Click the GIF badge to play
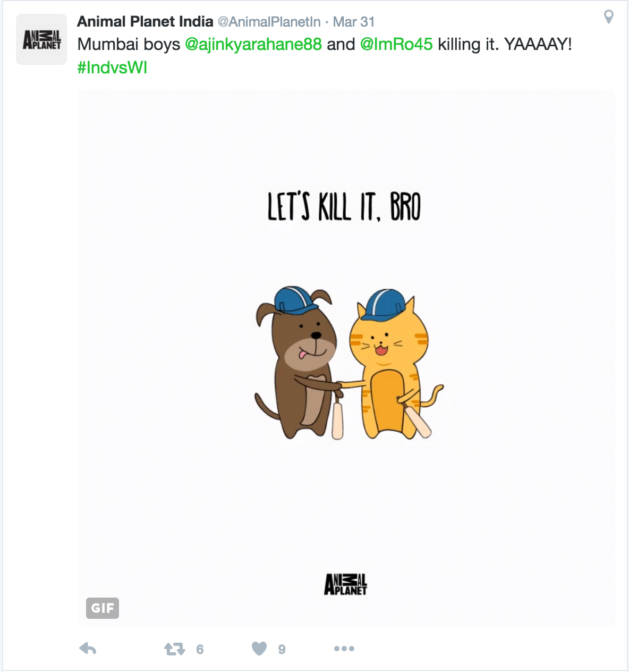Image resolution: width=629 pixels, height=672 pixels. point(103,608)
